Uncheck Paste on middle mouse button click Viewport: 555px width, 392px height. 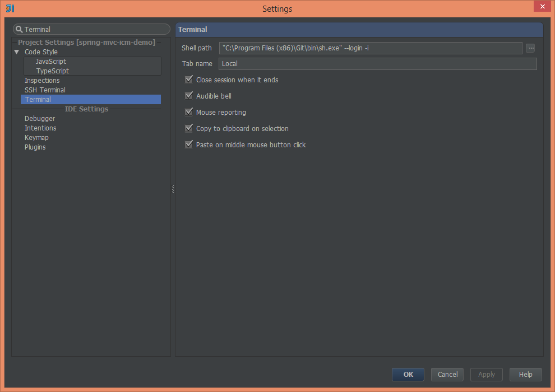click(x=189, y=144)
